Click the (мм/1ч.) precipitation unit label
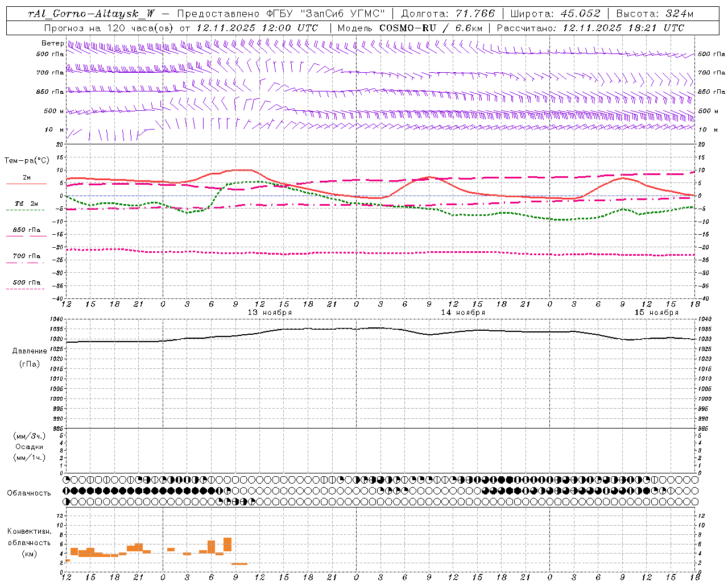 pyautogui.click(x=30, y=458)
